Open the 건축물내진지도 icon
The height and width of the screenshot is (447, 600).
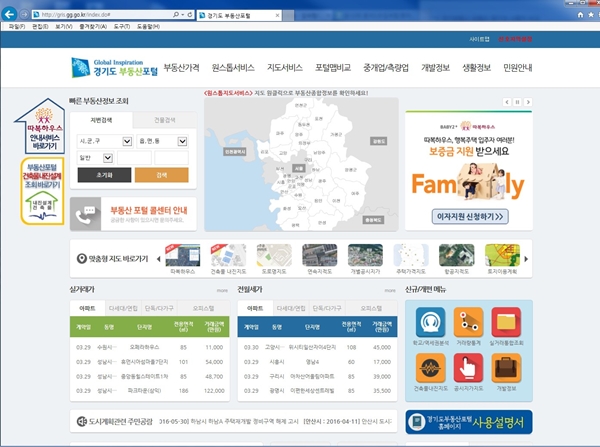coord(430,368)
